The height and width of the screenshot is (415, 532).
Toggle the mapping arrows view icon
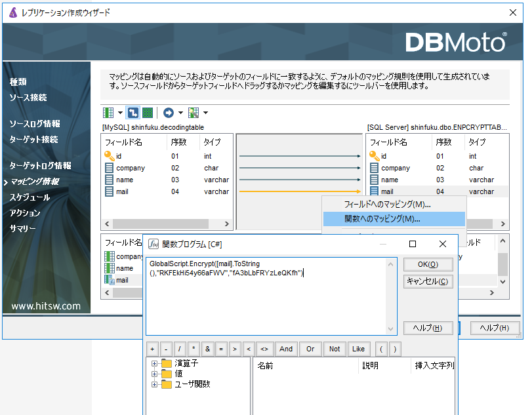(133, 113)
